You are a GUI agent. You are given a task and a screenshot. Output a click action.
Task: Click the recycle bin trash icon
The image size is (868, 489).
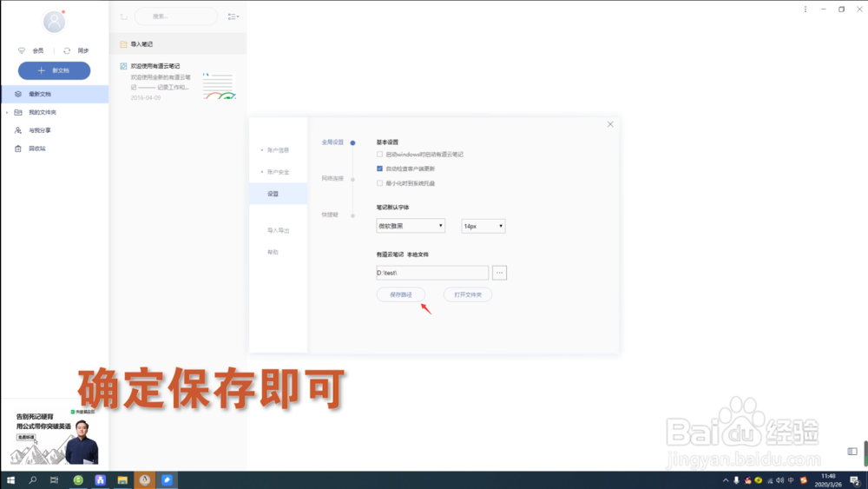click(x=18, y=149)
